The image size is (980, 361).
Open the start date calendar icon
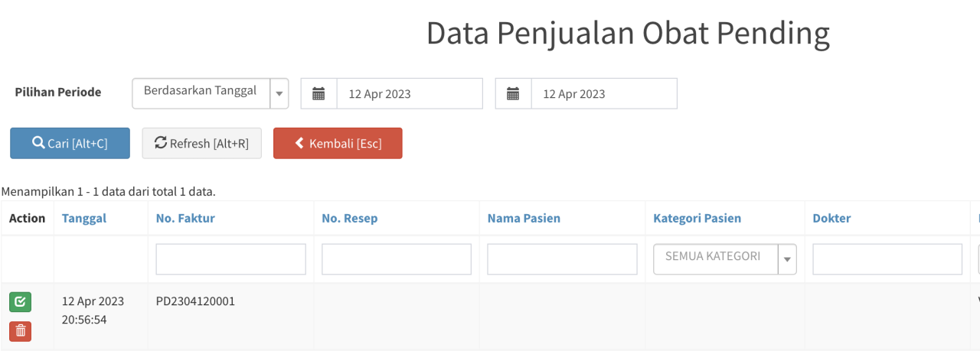319,93
